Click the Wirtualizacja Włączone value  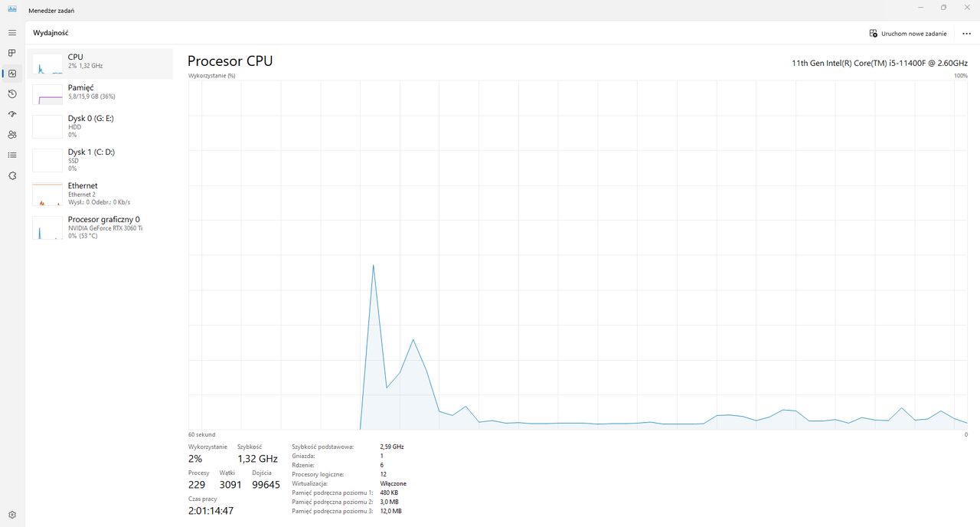point(393,483)
